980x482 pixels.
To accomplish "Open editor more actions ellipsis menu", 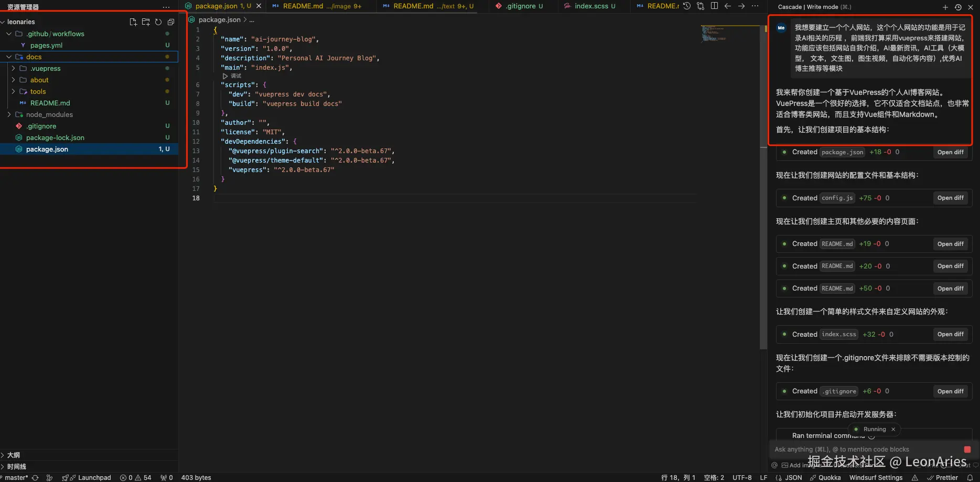I will pyautogui.click(x=755, y=6).
